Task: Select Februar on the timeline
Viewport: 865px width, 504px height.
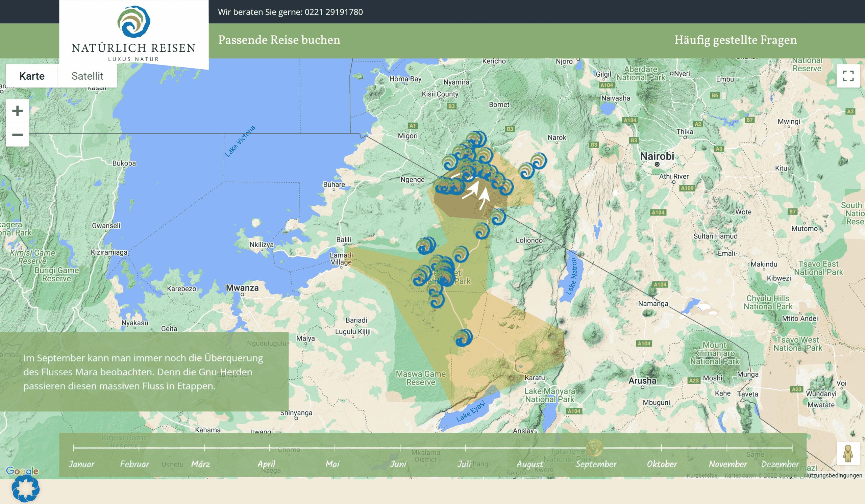Action: coord(134,464)
